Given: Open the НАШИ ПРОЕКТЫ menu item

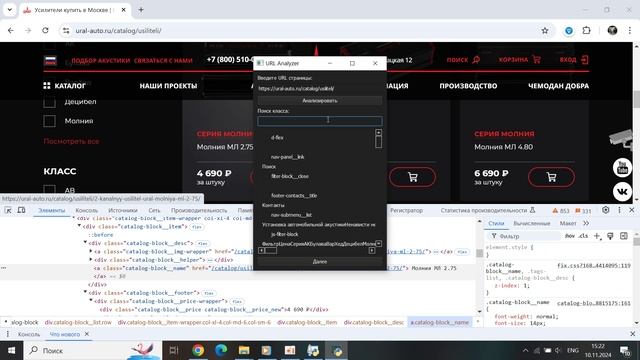Looking at the screenshot, I should (168, 86).
